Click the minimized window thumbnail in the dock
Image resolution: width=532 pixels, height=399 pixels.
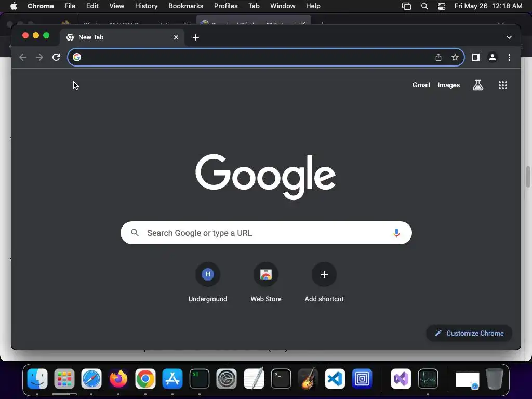(x=467, y=380)
